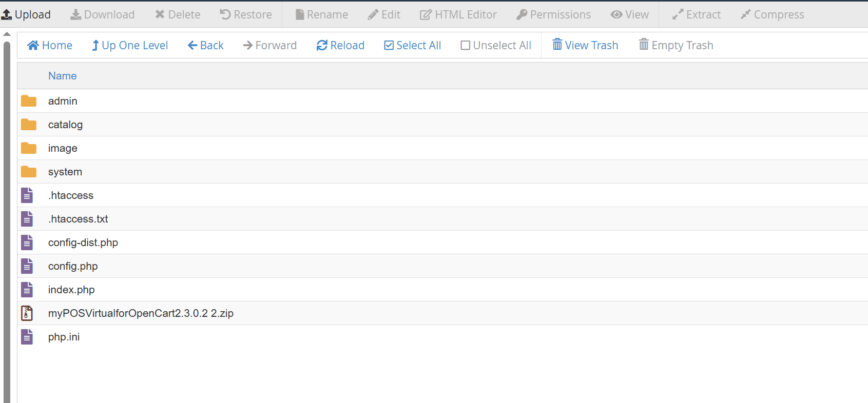Check the Select All checkbox
The height and width of the screenshot is (403, 868).
[389, 46]
